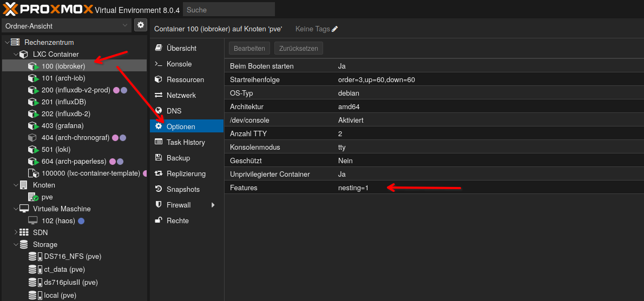Click the Bearbeiten button
This screenshot has width=644, height=301.
click(x=249, y=48)
